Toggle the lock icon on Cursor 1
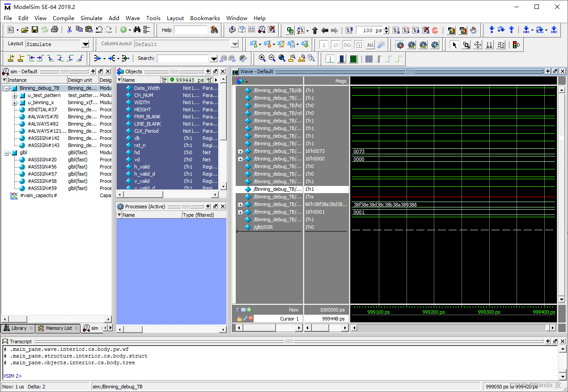568x392 pixels. [239, 319]
